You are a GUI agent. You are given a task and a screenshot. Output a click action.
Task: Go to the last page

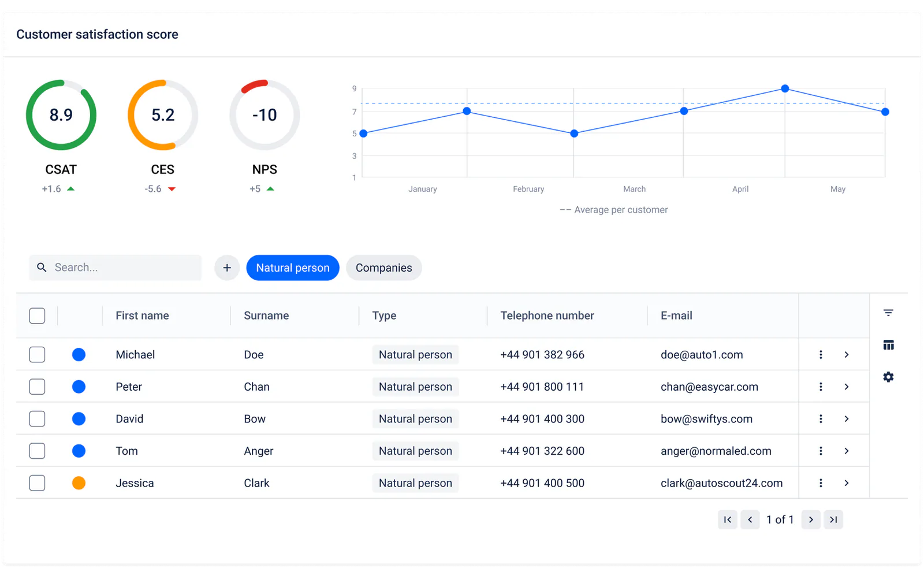click(x=833, y=520)
